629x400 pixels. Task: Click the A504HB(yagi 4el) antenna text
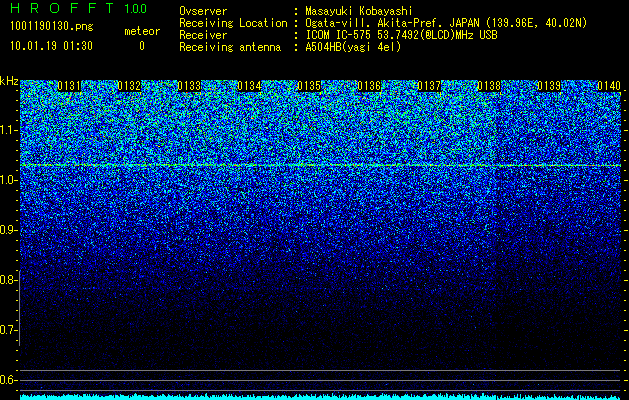pyautogui.click(x=353, y=47)
